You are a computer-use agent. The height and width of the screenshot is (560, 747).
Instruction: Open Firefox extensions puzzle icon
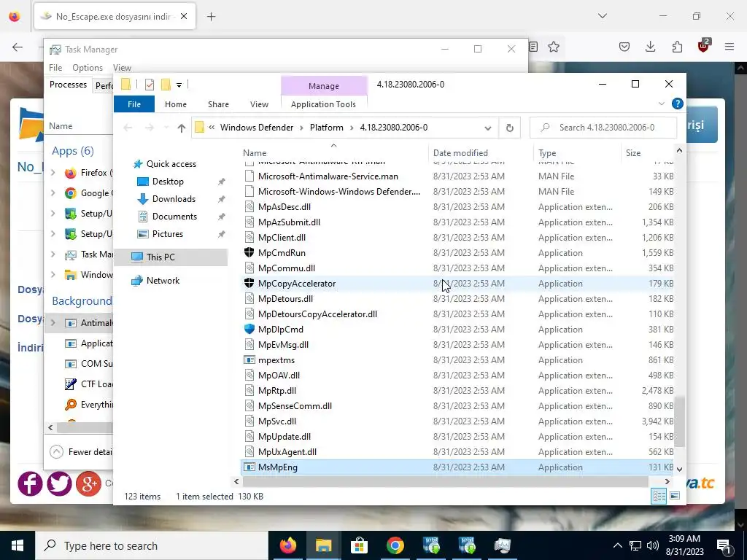[677, 47]
